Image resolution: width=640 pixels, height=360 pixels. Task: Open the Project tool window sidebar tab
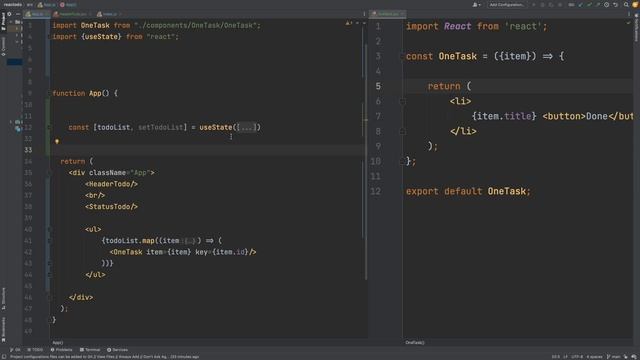[x=3, y=21]
